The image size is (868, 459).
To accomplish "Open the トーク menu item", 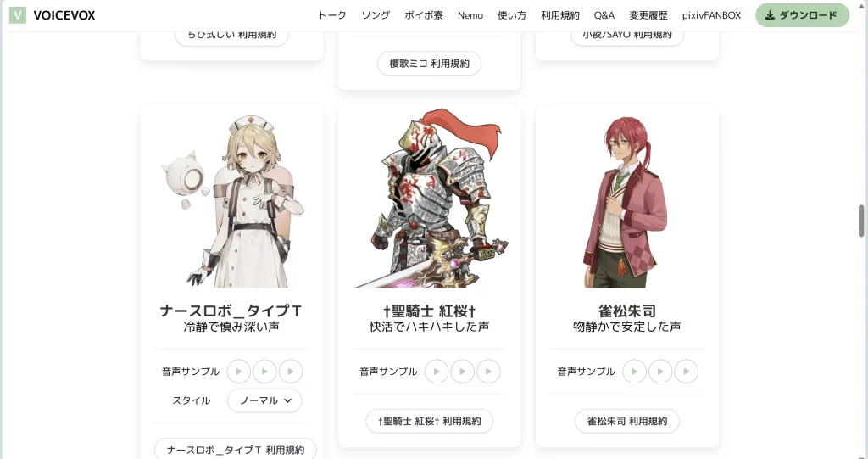I will point(332,15).
